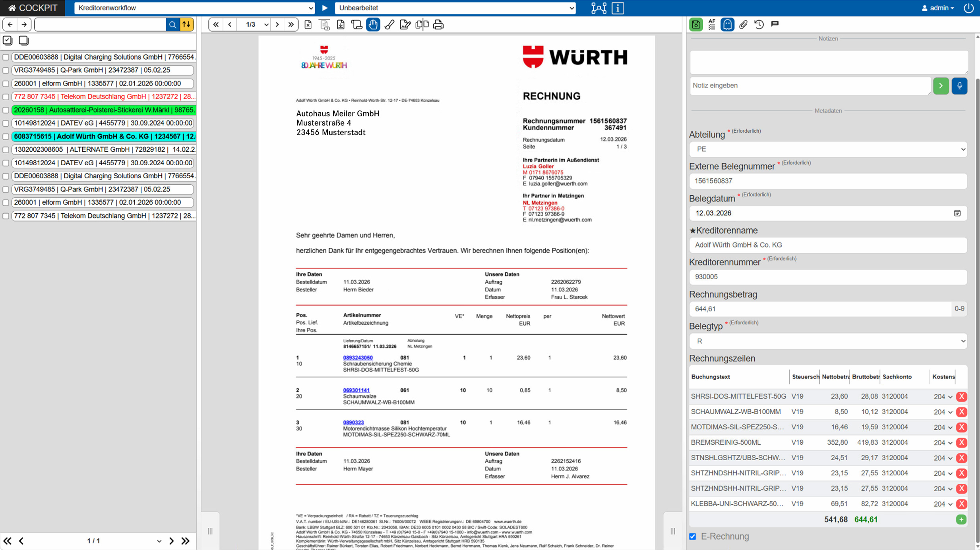Open the info icon in header
Image resolution: width=980 pixels, height=550 pixels.
[x=618, y=8]
